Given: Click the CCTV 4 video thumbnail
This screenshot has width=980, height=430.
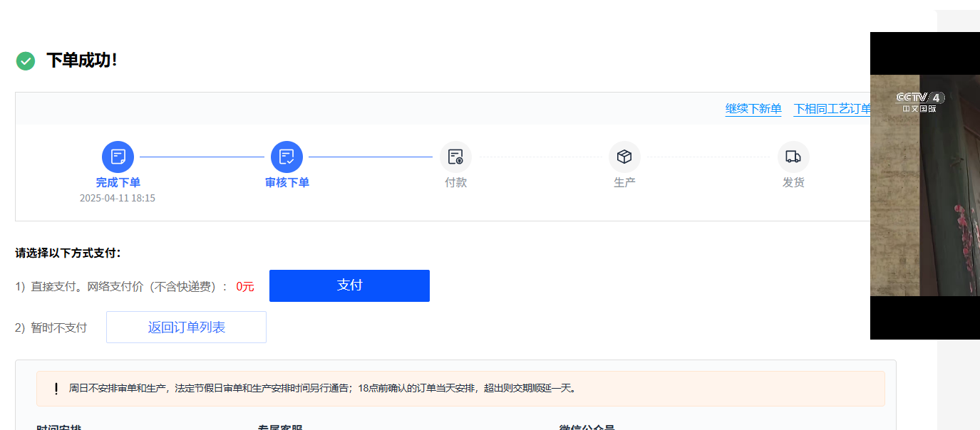Looking at the screenshot, I should click(925, 186).
